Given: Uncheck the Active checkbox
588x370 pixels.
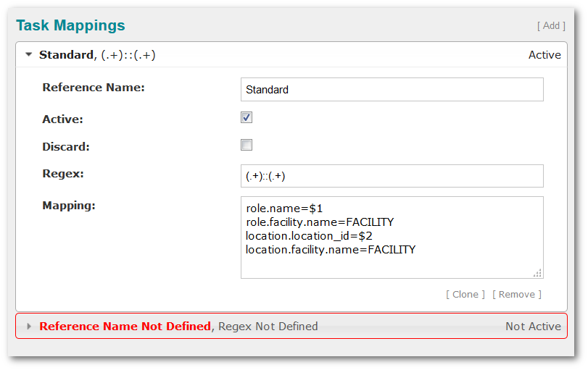Looking at the screenshot, I should 247,117.
